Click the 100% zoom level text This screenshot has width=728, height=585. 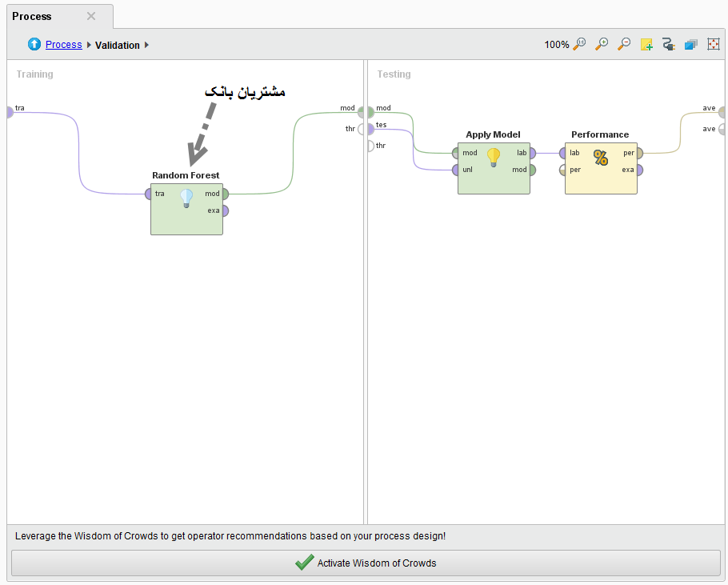[556, 45]
